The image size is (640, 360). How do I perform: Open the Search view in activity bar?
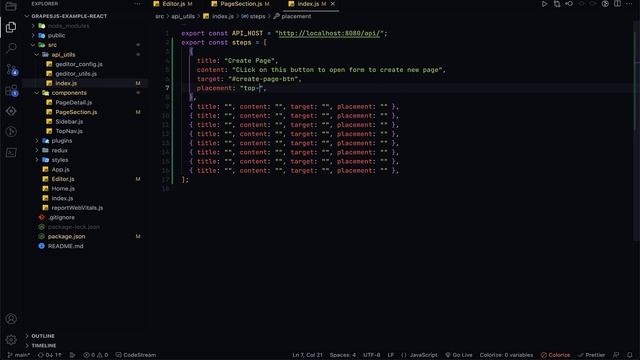(11, 48)
